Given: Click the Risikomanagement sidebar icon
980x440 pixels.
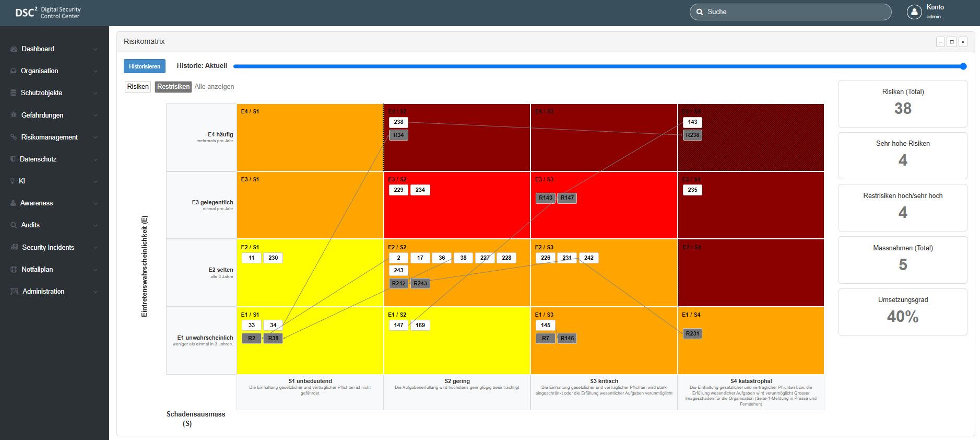Looking at the screenshot, I should tap(14, 137).
